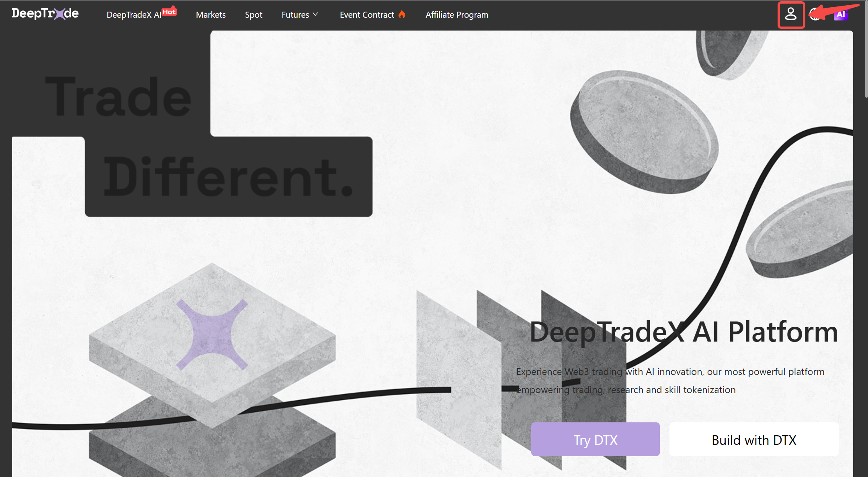
Task: Visit the Affiliate Program page
Action: click(x=457, y=15)
